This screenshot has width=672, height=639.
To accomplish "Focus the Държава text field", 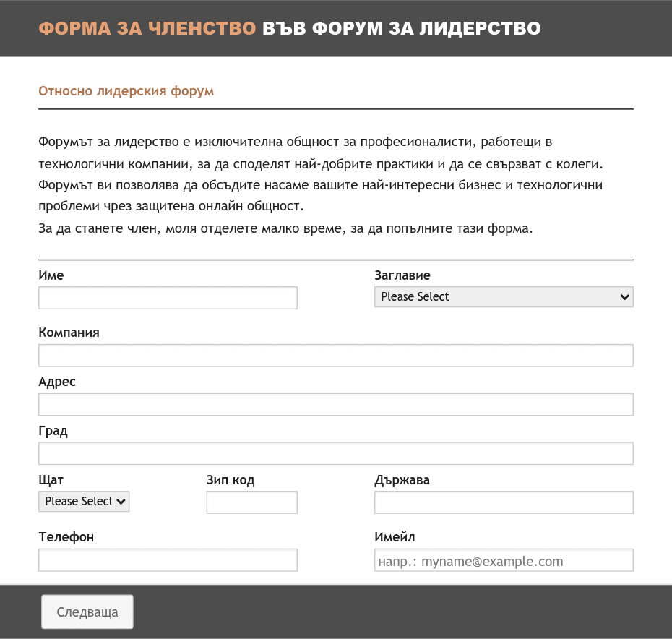I will [x=504, y=502].
